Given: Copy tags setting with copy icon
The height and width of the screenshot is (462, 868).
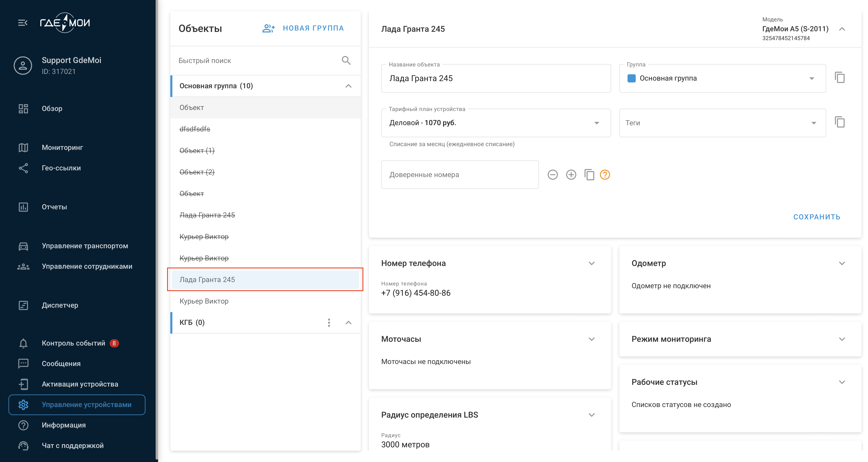Looking at the screenshot, I should pos(839,122).
